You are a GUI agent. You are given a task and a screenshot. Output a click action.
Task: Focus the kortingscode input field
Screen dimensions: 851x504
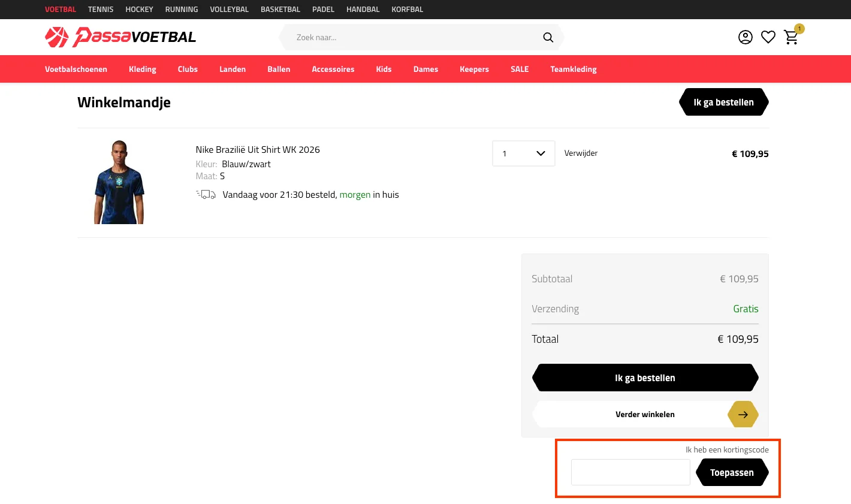click(x=630, y=473)
